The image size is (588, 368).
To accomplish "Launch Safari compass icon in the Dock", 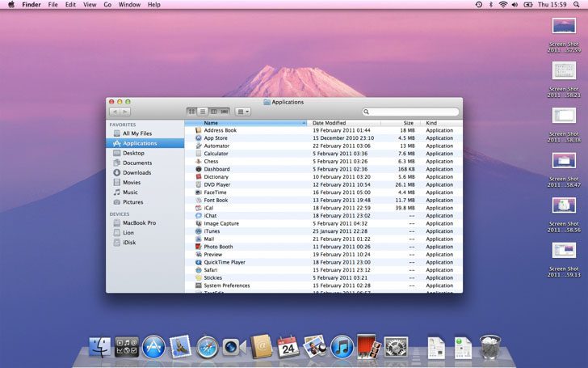I will tap(208, 347).
